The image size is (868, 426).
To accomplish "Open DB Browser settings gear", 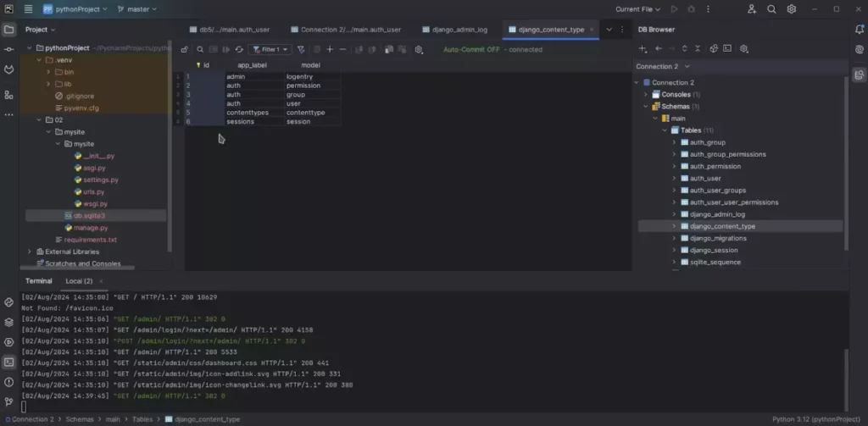I will (744, 48).
